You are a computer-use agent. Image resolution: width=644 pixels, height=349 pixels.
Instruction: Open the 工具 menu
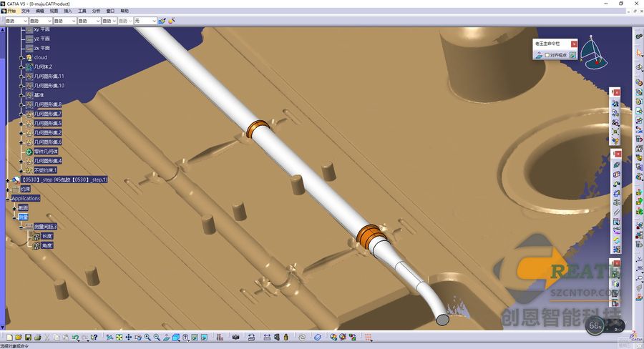tap(82, 11)
